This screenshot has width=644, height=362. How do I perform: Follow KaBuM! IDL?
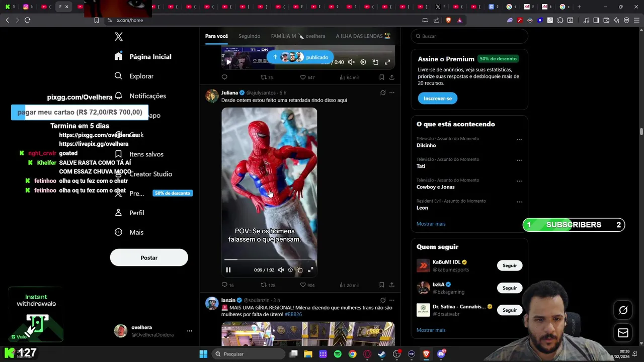(510, 265)
